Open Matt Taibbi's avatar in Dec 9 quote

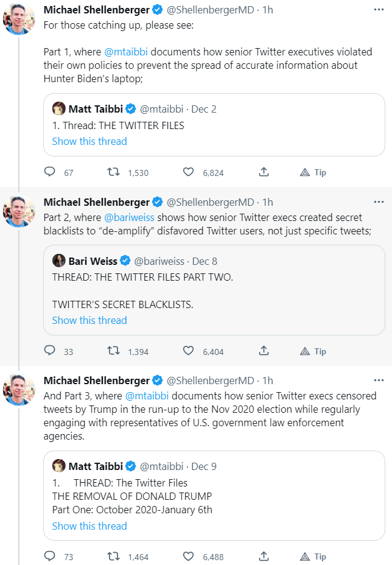pyautogui.click(x=59, y=466)
